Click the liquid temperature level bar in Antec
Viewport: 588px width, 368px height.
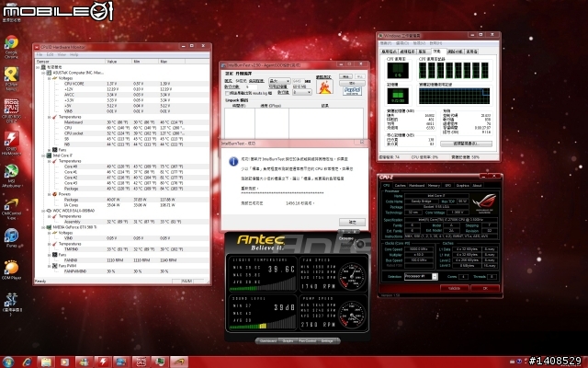click(262, 284)
